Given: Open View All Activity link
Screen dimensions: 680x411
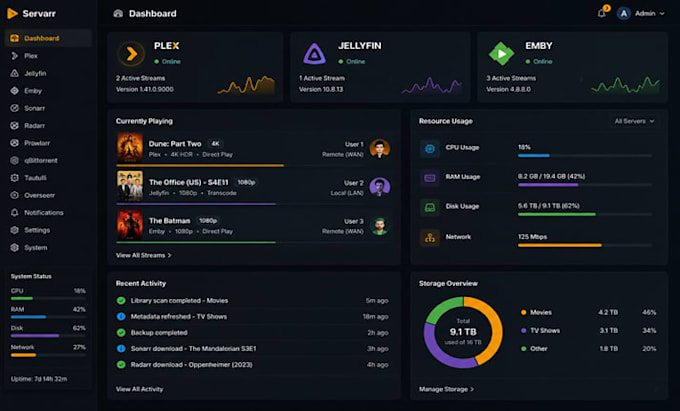Looking at the screenshot, I should tap(139, 389).
